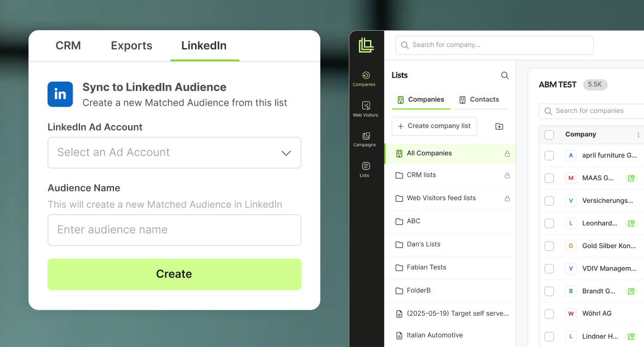The width and height of the screenshot is (644, 347).
Task: Select All Companies list
Action: (x=449, y=154)
